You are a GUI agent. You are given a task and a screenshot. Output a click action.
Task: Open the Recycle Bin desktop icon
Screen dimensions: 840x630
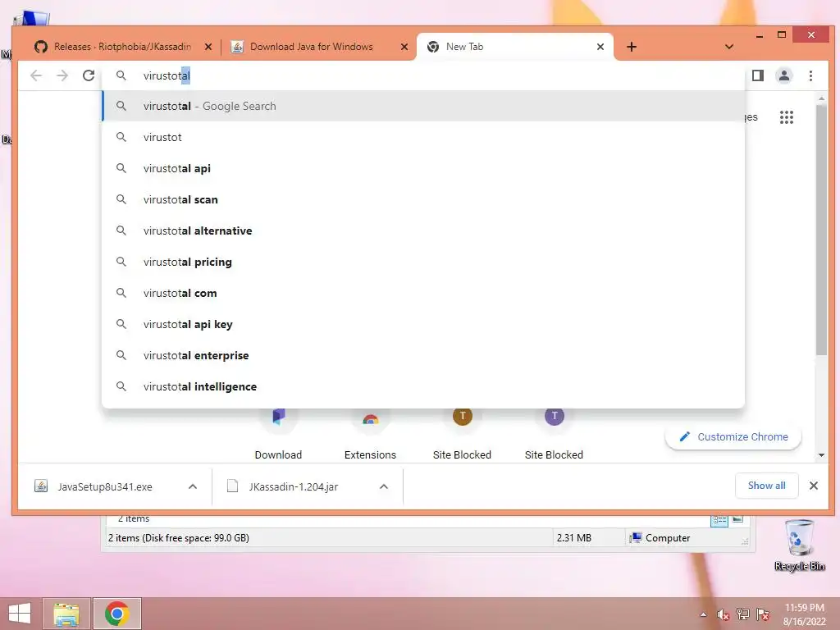point(799,546)
